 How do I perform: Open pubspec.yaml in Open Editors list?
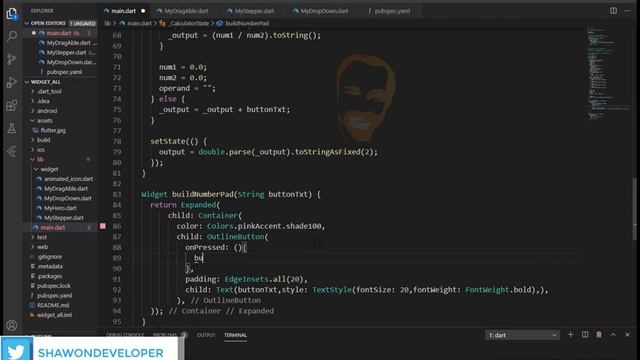click(x=64, y=72)
